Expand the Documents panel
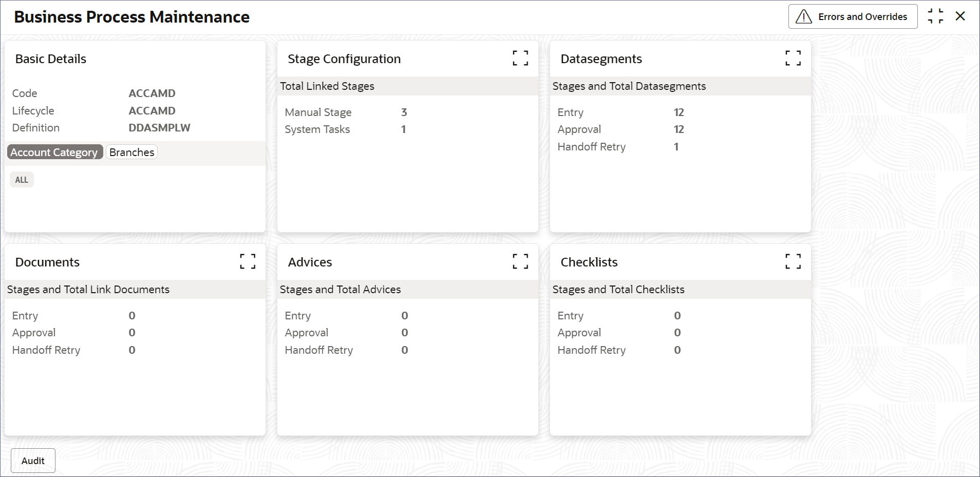 248,261
